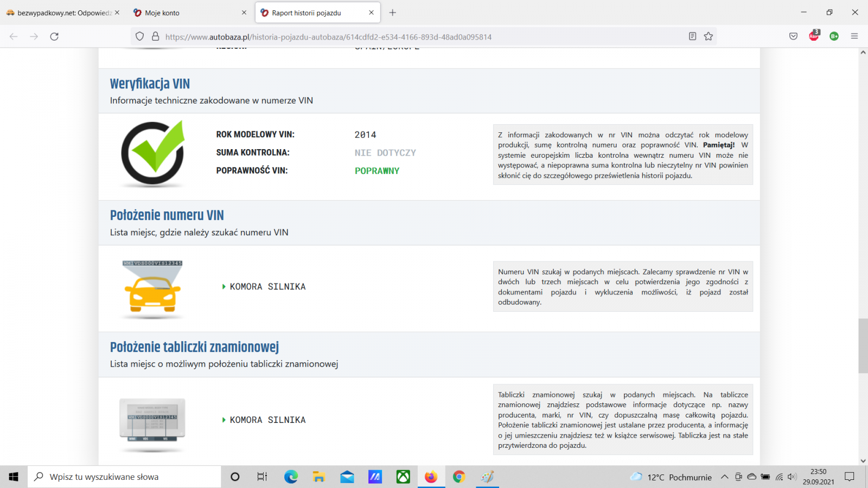Expand the system tray hidden icons chevron
This screenshot has height=488, width=868.
pyautogui.click(x=724, y=477)
